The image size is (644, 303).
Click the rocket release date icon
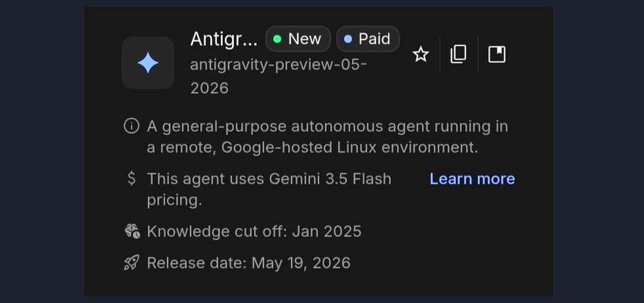(132, 263)
